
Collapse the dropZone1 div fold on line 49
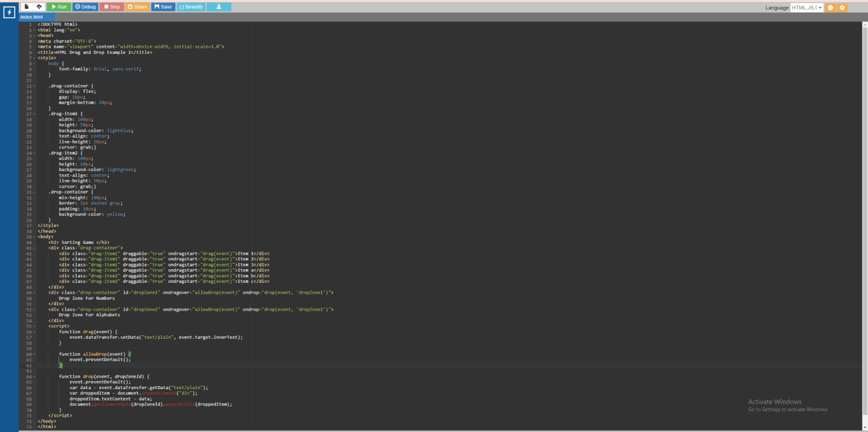point(34,293)
